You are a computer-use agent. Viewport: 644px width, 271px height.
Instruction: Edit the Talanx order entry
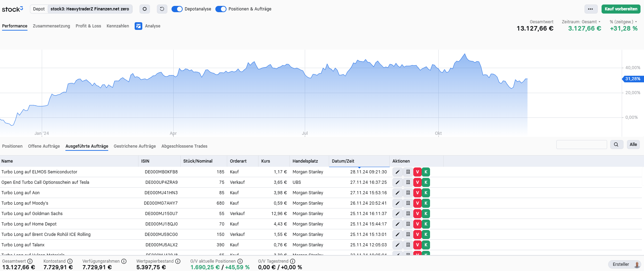[398, 245]
